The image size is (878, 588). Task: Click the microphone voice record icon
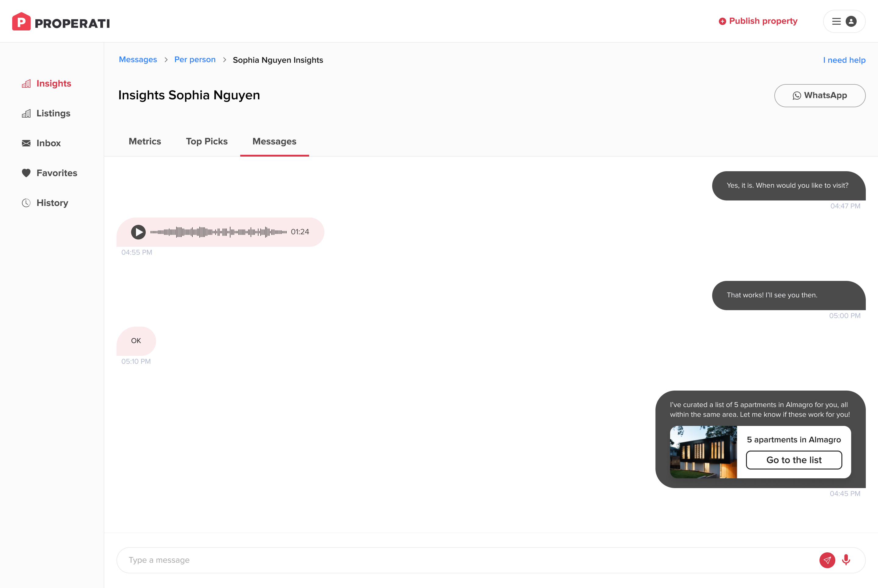[846, 560]
